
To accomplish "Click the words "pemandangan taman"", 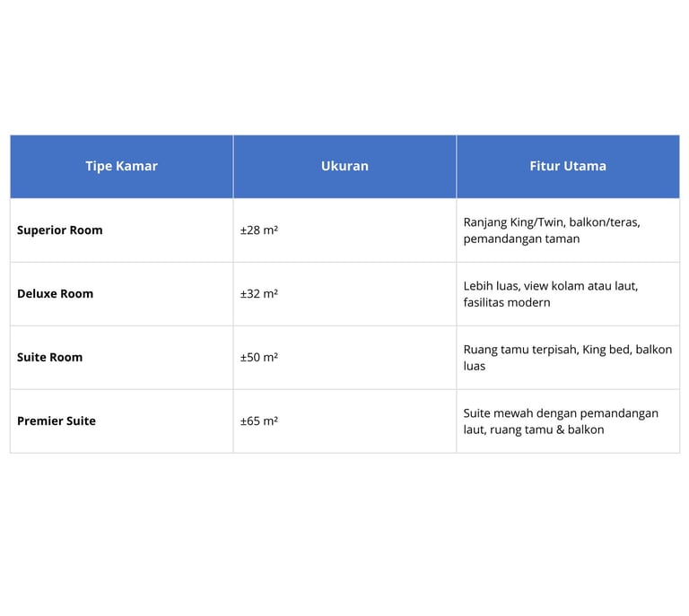I will (x=521, y=239).
